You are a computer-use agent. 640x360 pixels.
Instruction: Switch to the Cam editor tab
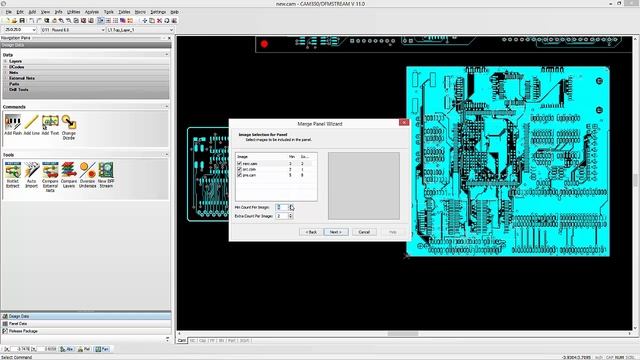[x=182, y=340]
